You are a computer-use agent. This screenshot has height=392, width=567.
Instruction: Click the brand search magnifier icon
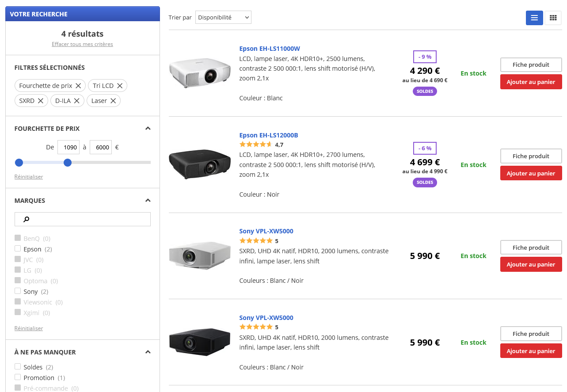click(x=27, y=219)
